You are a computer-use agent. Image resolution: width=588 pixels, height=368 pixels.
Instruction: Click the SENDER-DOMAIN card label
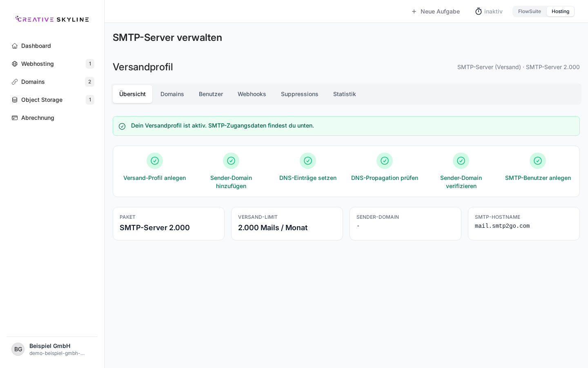[x=378, y=217]
